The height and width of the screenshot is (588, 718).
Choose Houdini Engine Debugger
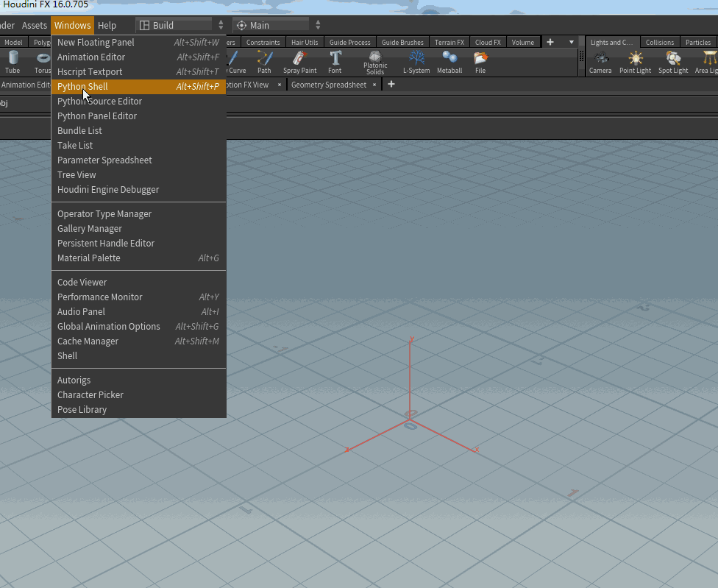139,189
